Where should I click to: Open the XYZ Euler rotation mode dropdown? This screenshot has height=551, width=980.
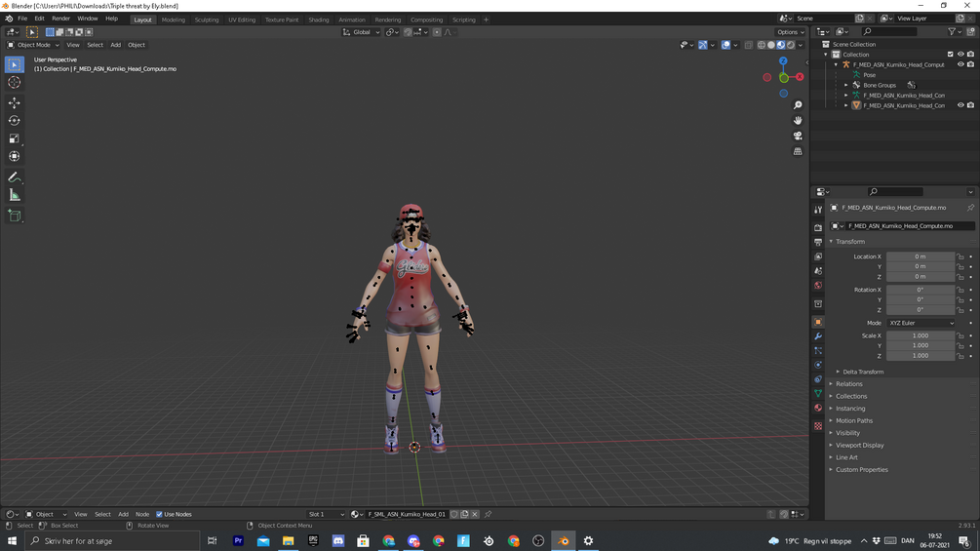[x=921, y=323]
